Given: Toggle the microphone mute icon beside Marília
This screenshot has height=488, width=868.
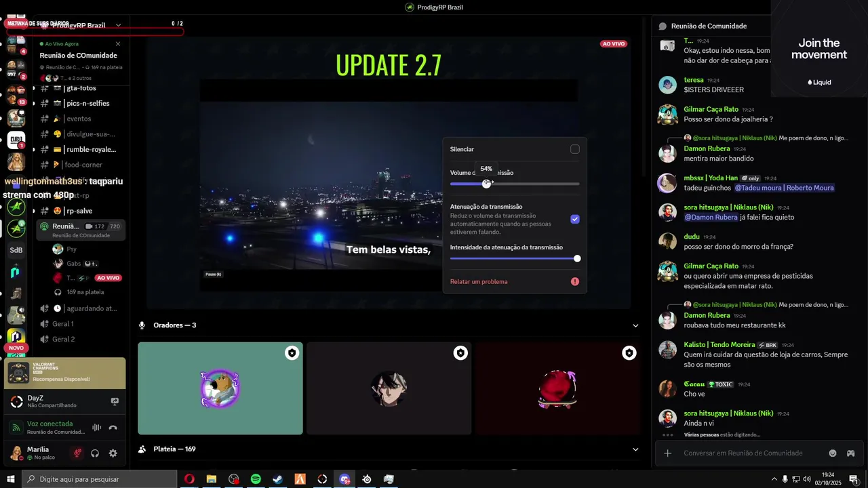Looking at the screenshot, I should (78, 453).
